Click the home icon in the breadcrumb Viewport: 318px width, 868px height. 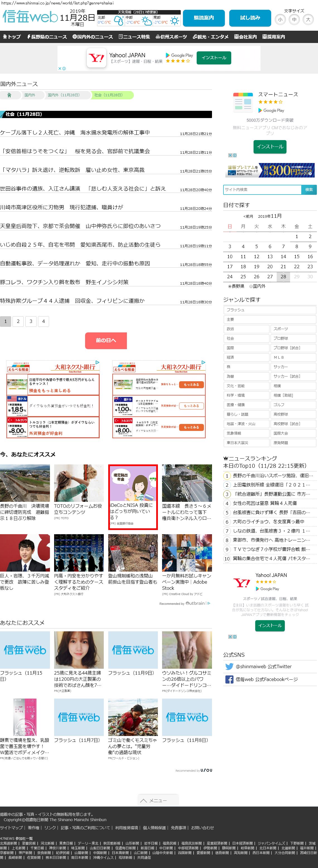tap(9, 95)
